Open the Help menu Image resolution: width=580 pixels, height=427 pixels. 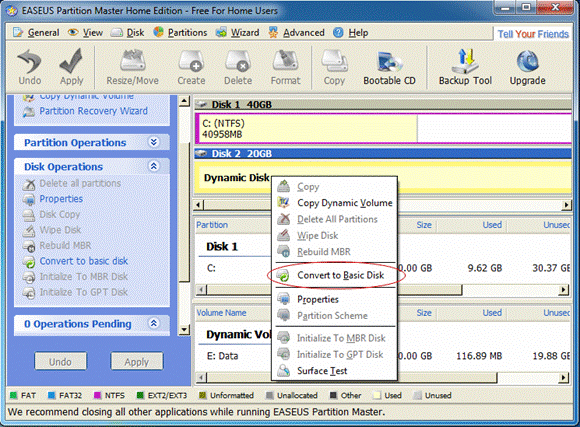pyautogui.click(x=351, y=33)
